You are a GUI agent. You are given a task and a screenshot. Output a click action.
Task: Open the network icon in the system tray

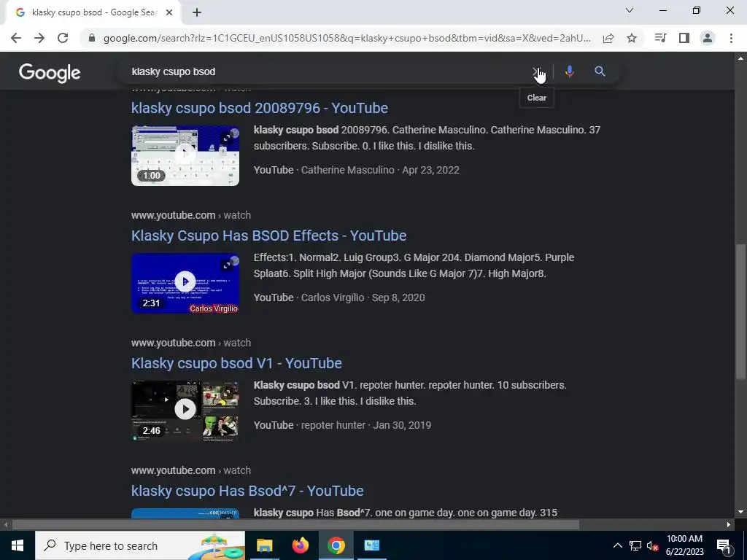[x=635, y=545]
